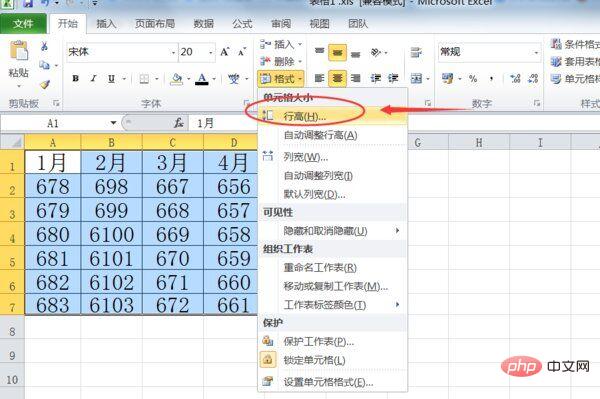Click the fx insert function icon
Image resolution: width=600 pixels, height=399 pixels.
(x=178, y=123)
